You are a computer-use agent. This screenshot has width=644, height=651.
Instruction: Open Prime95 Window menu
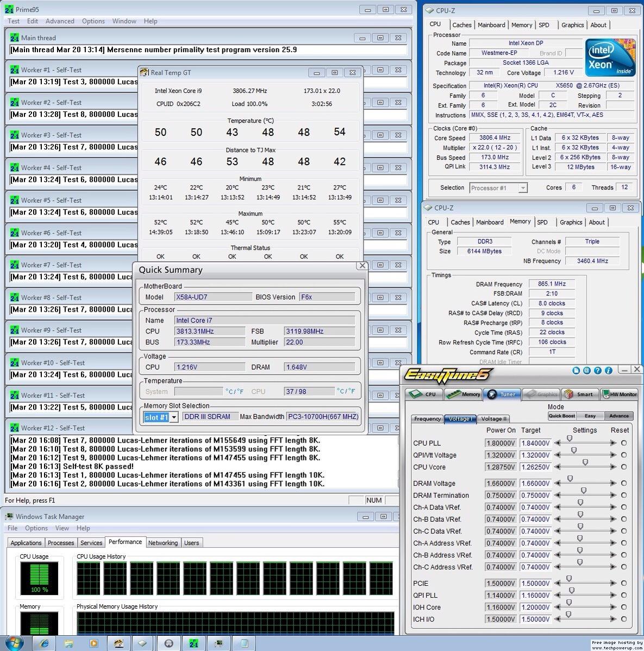pyautogui.click(x=124, y=21)
